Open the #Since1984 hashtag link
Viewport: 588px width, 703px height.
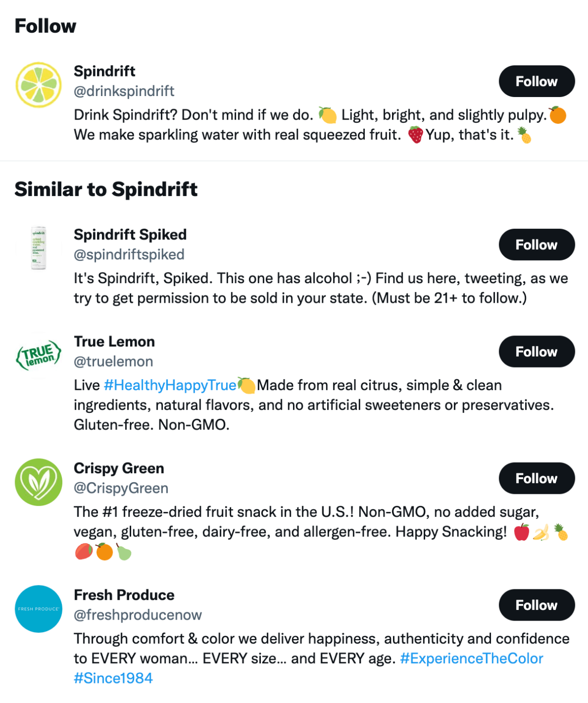click(114, 678)
